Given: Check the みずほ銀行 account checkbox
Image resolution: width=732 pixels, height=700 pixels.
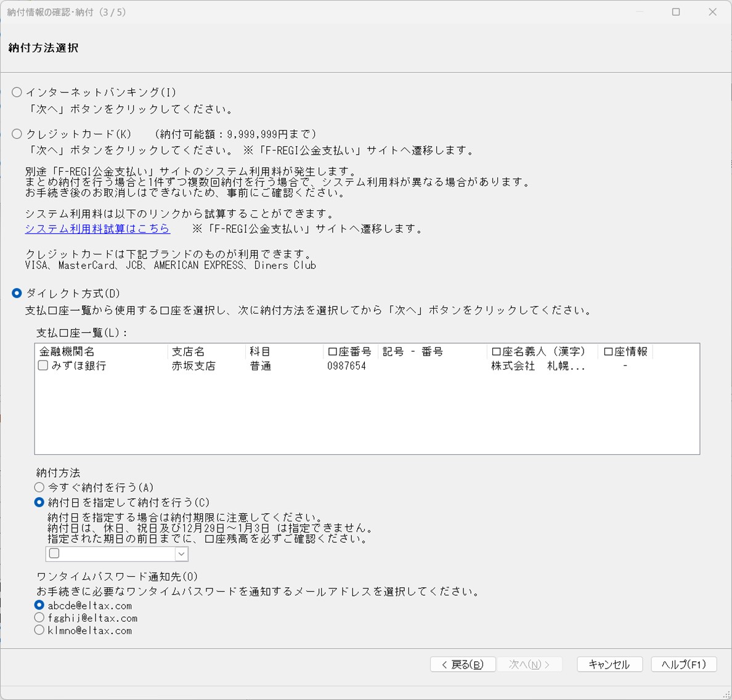Looking at the screenshot, I should click(x=43, y=365).
